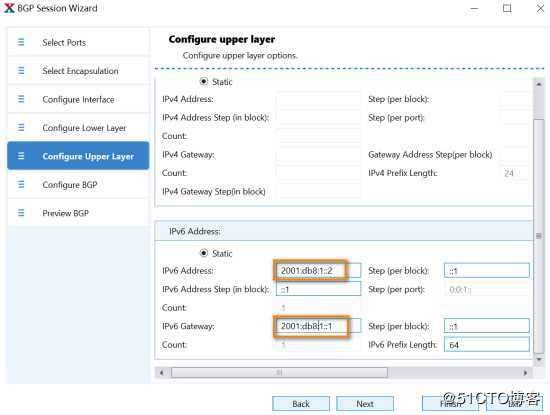
Task: Click the Back button
Action: (301, 404)
